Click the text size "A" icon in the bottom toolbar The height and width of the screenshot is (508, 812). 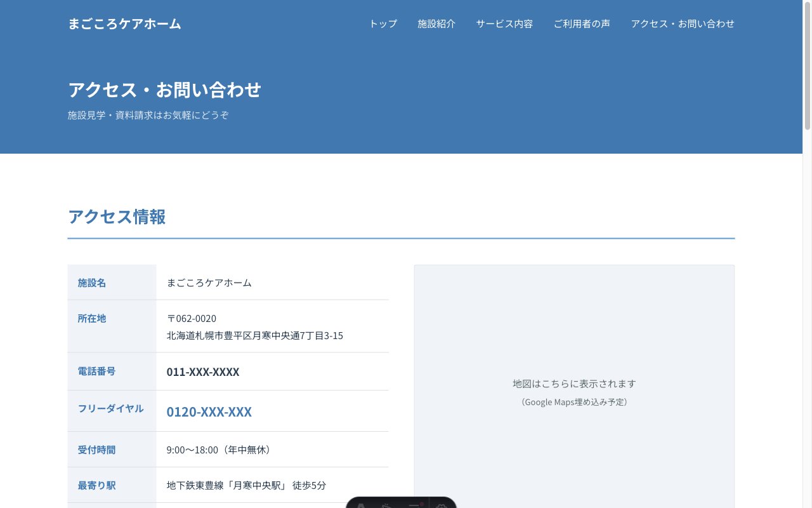[360, 506]
